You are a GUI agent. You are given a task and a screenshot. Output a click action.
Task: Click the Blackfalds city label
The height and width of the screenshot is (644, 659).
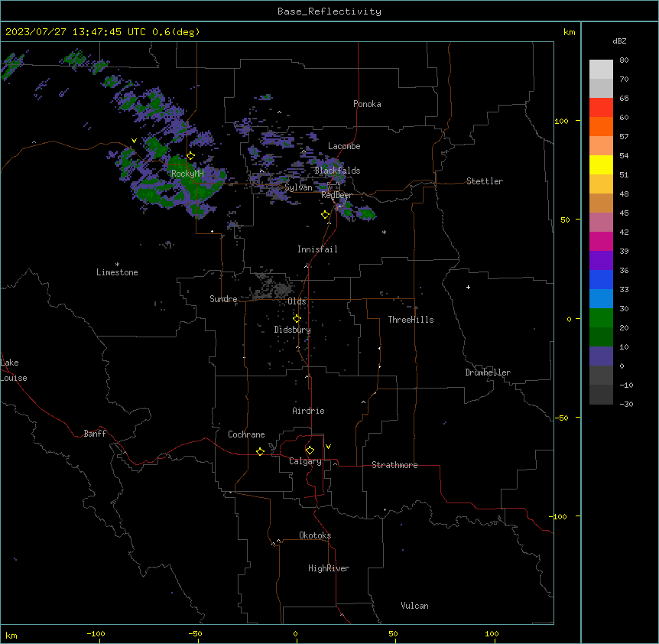tap(337, 171)
